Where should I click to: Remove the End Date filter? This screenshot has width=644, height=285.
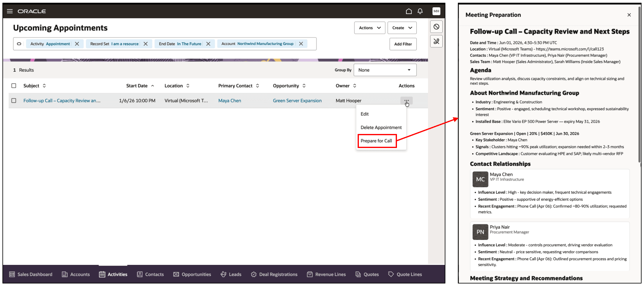coord(208,44)
